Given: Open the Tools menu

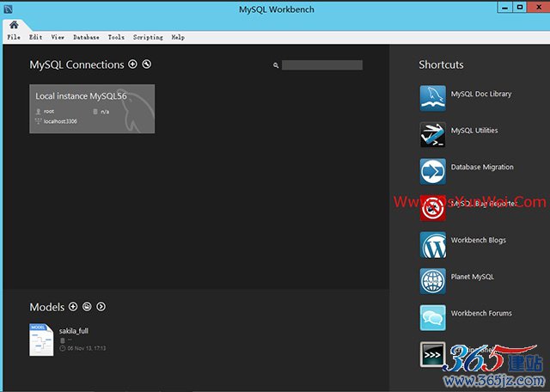Looking at the screenshot, I should coord(116,37).
